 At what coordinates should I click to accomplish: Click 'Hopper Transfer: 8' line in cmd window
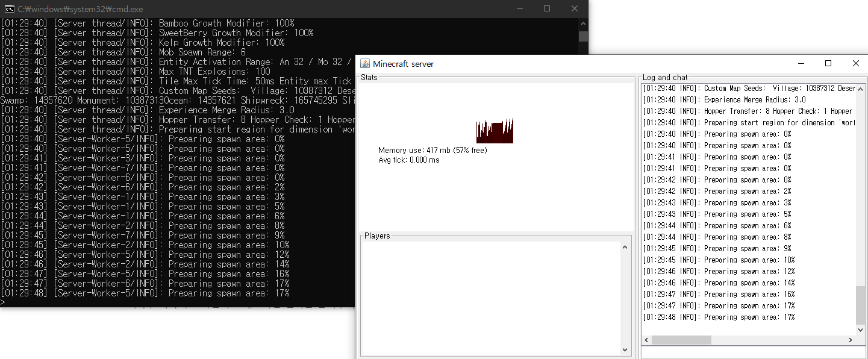[x=177, y=120]
